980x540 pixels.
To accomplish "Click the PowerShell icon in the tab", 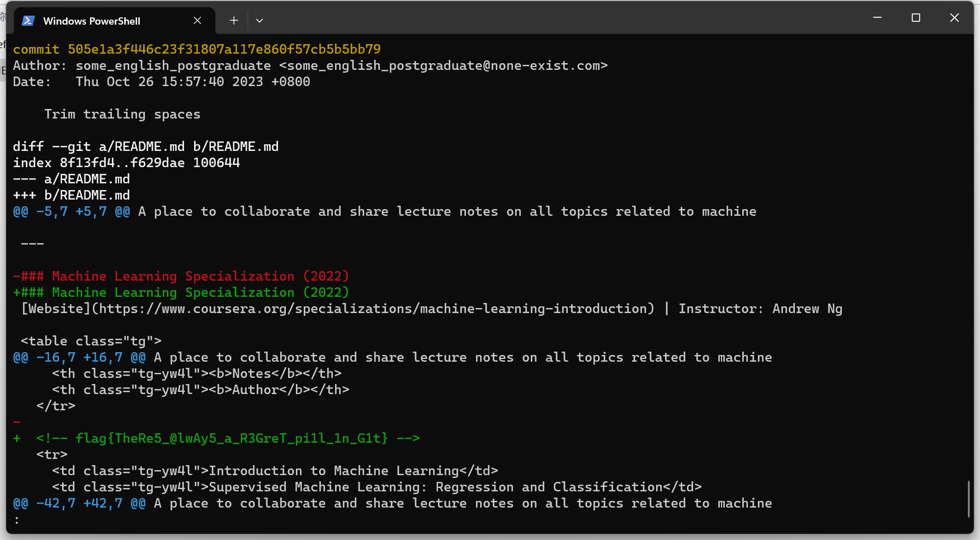I will tap(28, 21).
